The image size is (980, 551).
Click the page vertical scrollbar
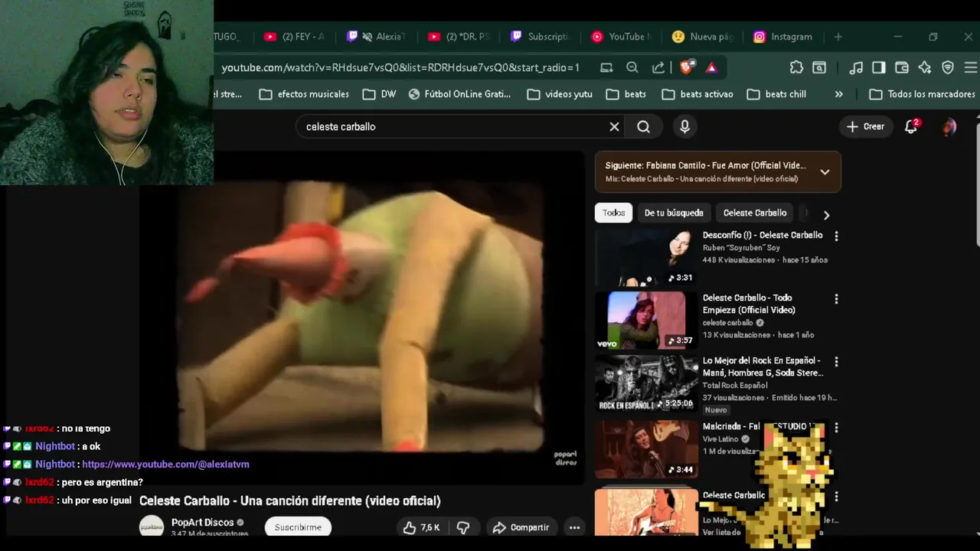976,184
